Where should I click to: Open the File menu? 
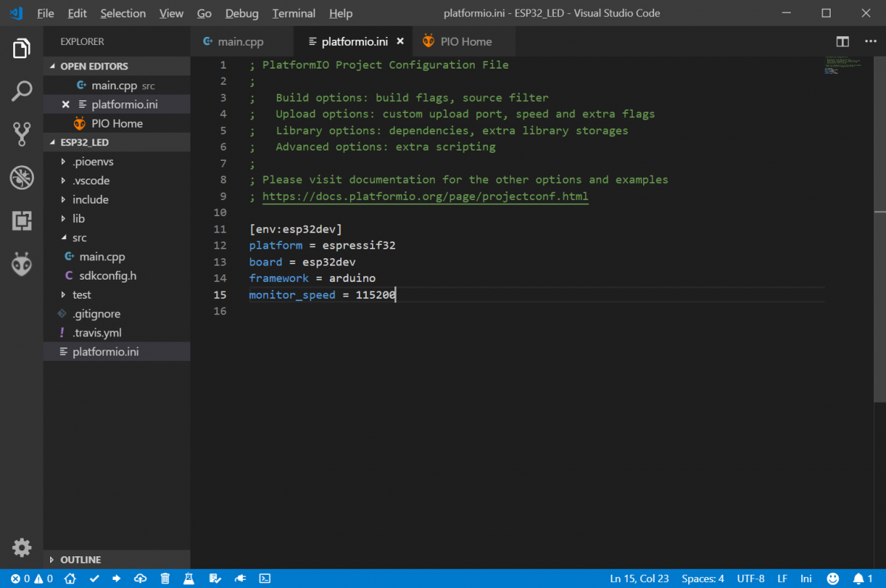coord(45,13)
